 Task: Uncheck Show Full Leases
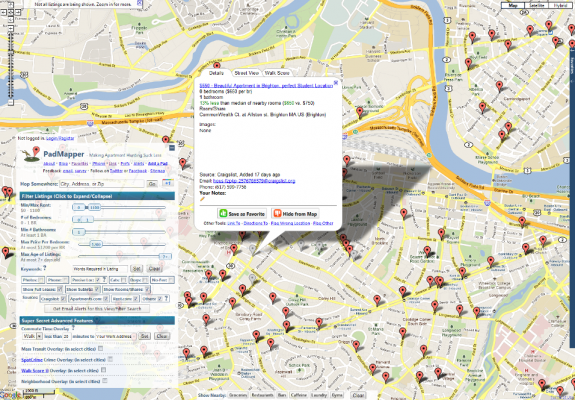tap(59, 289)
